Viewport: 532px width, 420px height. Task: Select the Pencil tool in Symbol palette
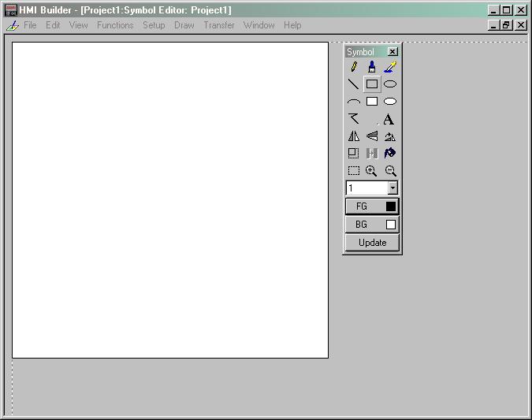(354, 67)
